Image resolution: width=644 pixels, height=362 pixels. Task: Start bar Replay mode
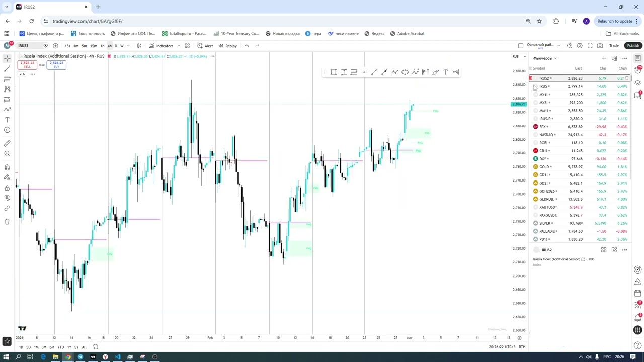tap(227, 46)
